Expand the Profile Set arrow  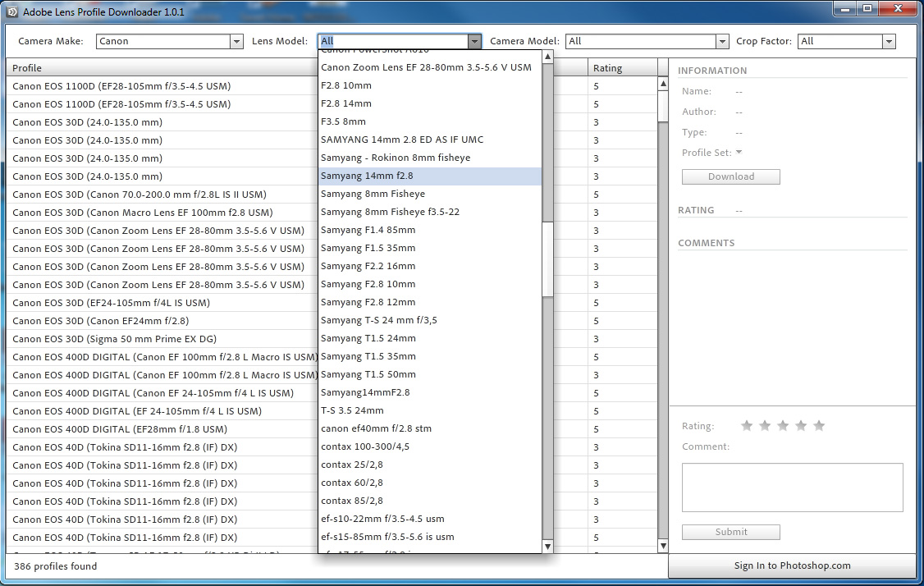(x=739, y=152)
